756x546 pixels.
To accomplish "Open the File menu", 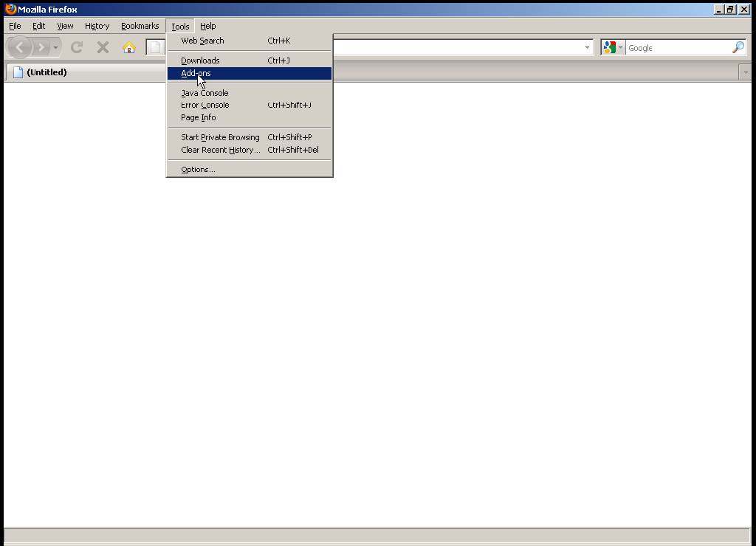I will click(x=15, y=26).
